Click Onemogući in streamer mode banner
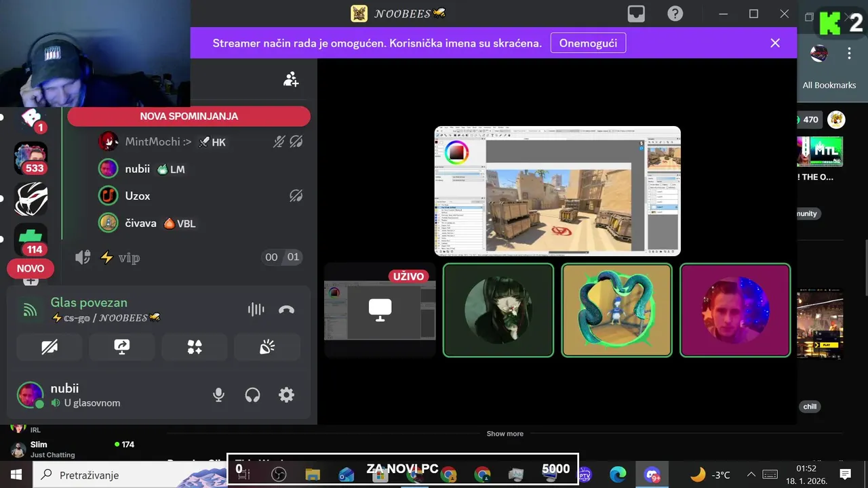 click(x=588, y=43)
